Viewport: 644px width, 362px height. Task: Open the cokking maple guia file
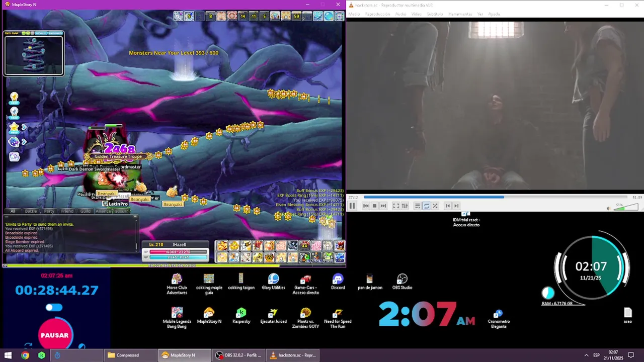tap(209, 284)
